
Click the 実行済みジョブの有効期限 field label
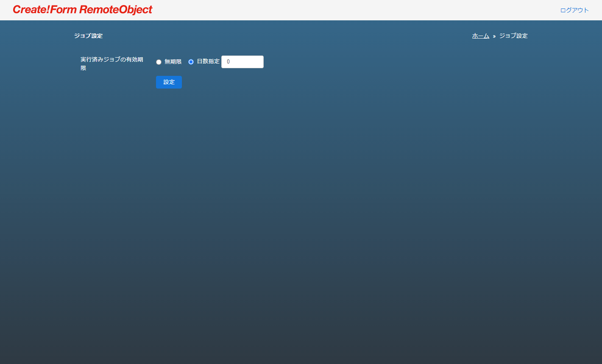[112, 64]
